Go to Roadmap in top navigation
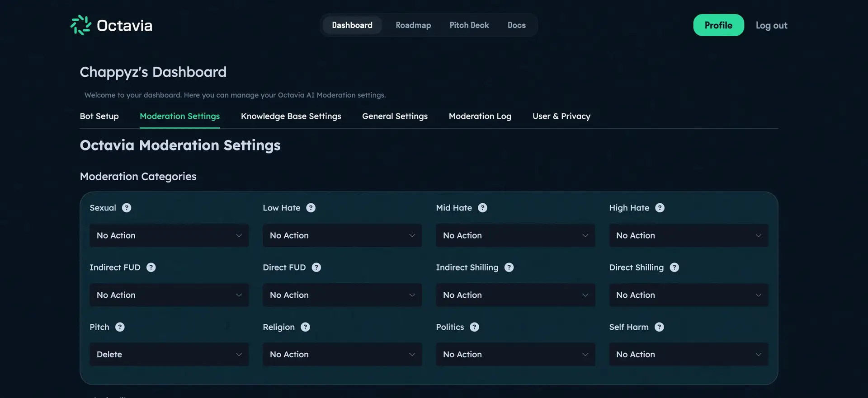Viewport: 868px width, 398px height. click(413, 25)
